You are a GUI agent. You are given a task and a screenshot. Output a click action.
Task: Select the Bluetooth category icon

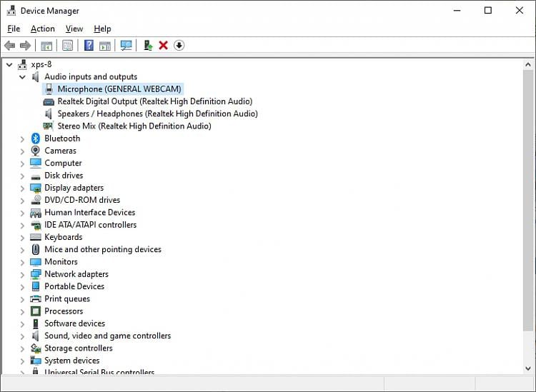[36, 139]
